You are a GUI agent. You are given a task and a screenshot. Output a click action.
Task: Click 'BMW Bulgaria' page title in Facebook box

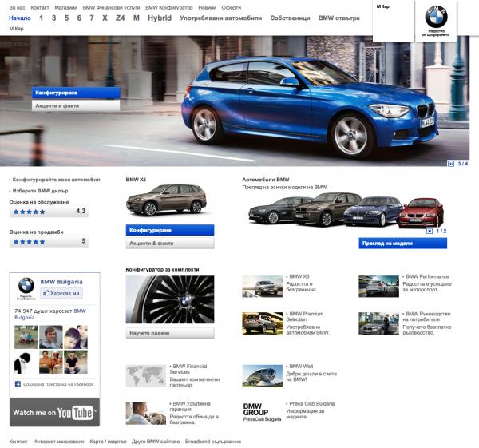pyautogui.click(x=61, y=282)
